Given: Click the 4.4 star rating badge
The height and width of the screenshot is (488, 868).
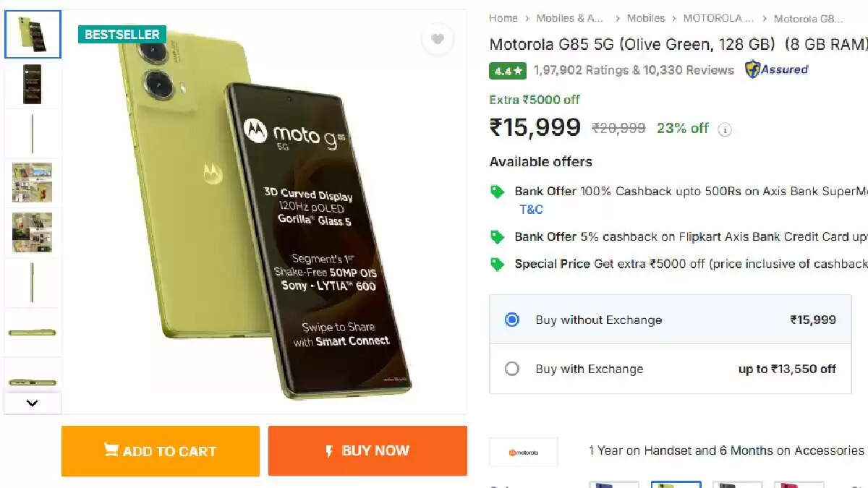Looking at the screenshot, I should (x=507, y=70).
